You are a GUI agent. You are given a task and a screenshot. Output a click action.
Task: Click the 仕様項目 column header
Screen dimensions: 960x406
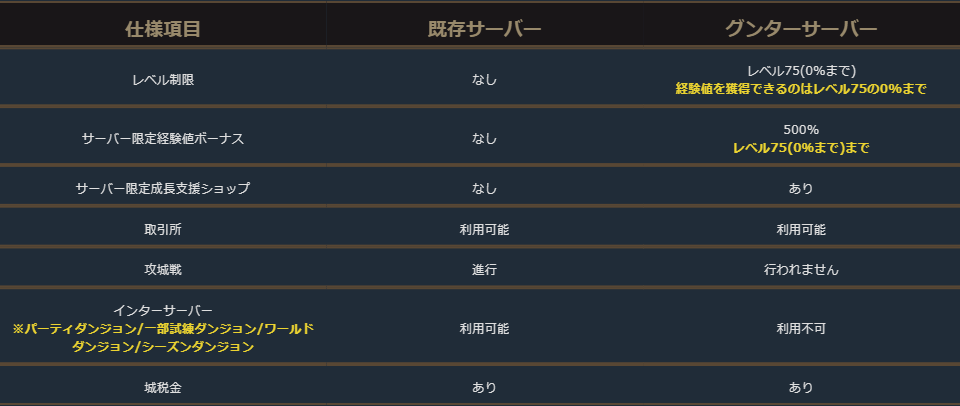(x=163, y=29)
